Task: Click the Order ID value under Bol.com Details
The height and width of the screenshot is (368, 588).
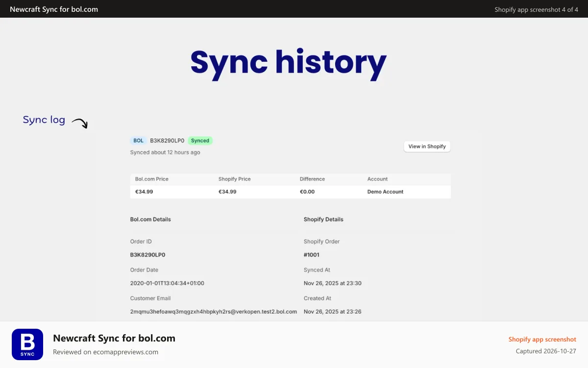Action: (x=147, y=255)
